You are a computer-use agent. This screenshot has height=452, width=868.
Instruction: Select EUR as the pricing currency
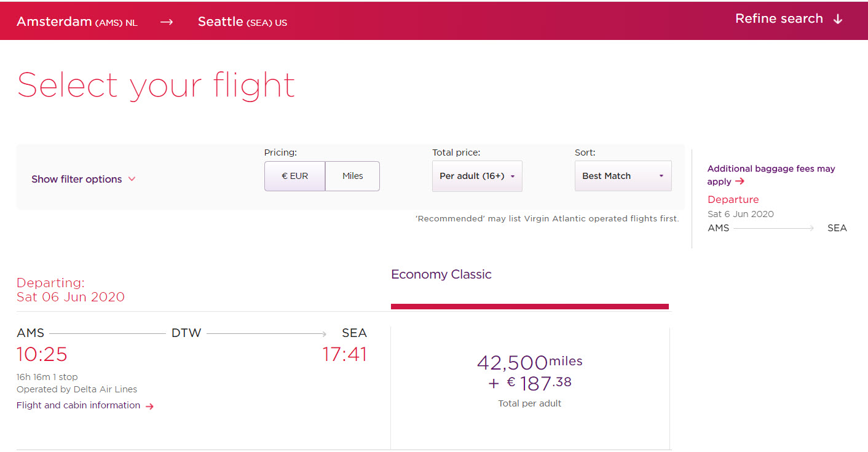pyautogui.click(x=294, y=176)
